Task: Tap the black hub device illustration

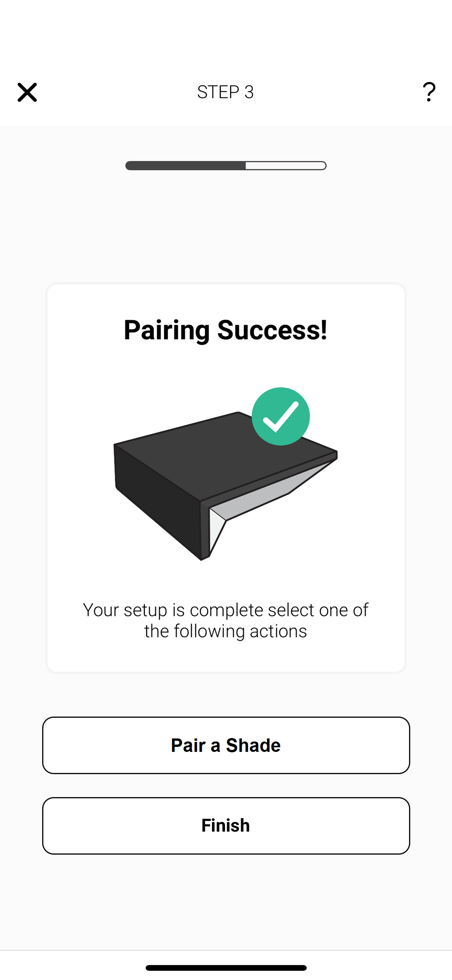Action: tap(225, 485)
